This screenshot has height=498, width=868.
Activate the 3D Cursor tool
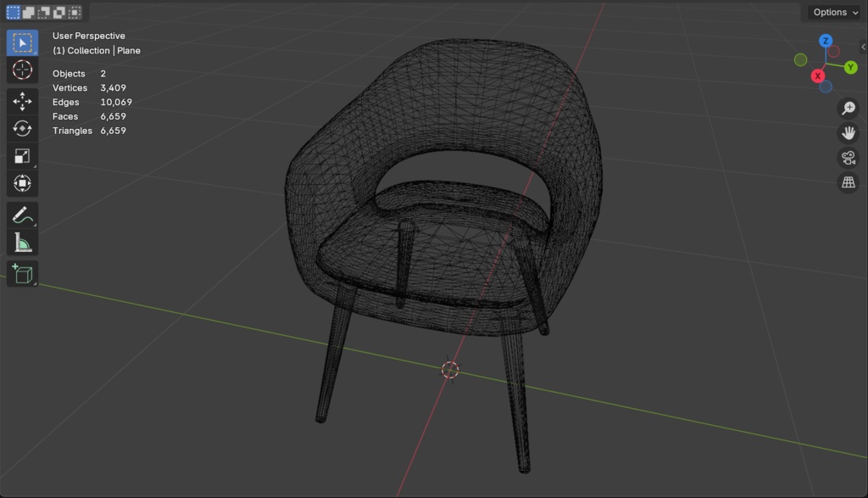click(22, 70)
